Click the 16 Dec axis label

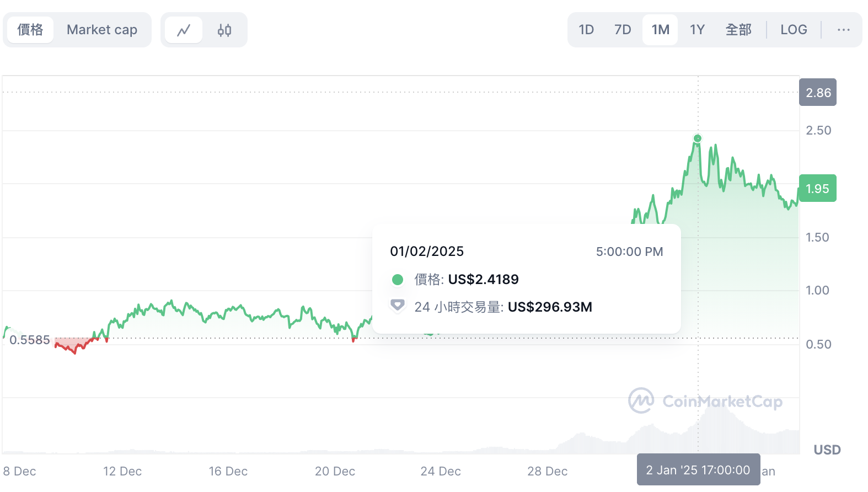tap(228, 472)
